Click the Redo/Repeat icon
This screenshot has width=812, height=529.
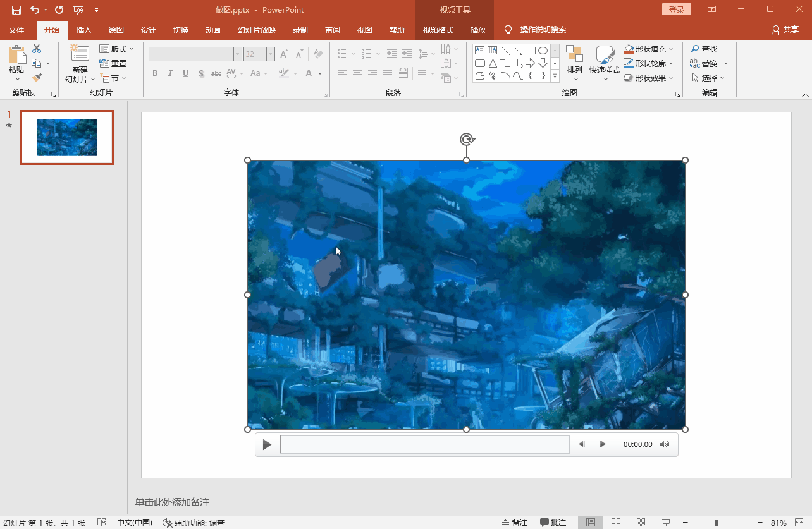click(59, 10)
